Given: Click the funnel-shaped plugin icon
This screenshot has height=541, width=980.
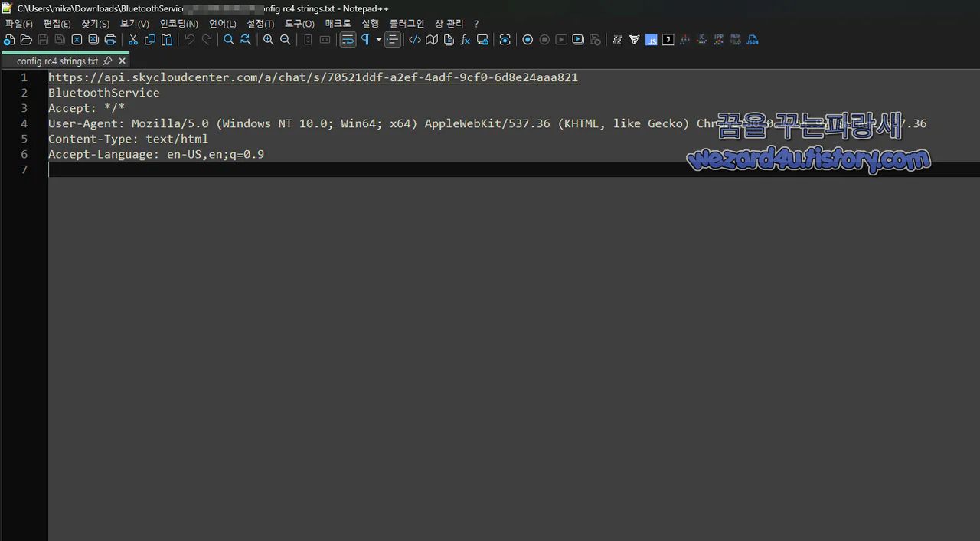Looking at the screenshot, I should [635, 40].
